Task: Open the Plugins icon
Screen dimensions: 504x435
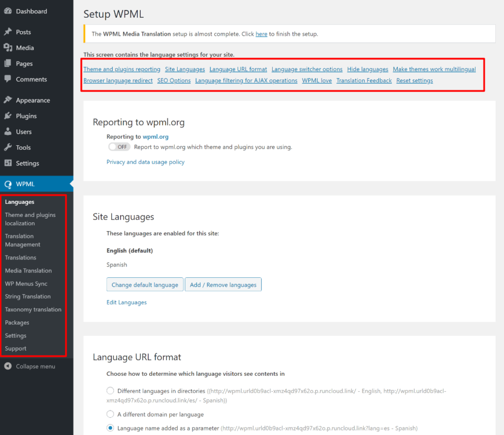Action: [x=9, y=116]
